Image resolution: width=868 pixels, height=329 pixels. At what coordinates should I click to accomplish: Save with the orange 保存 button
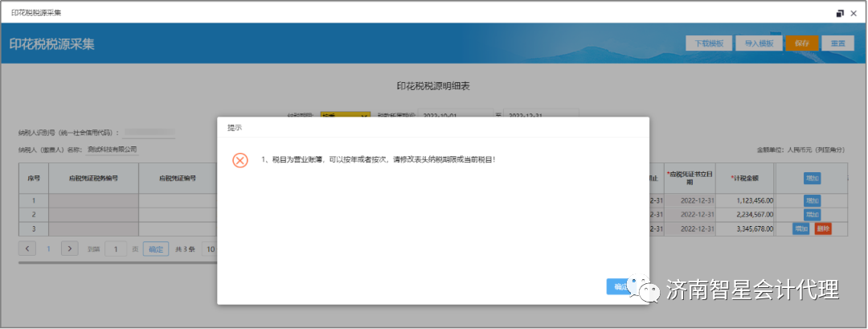[802, 43]
